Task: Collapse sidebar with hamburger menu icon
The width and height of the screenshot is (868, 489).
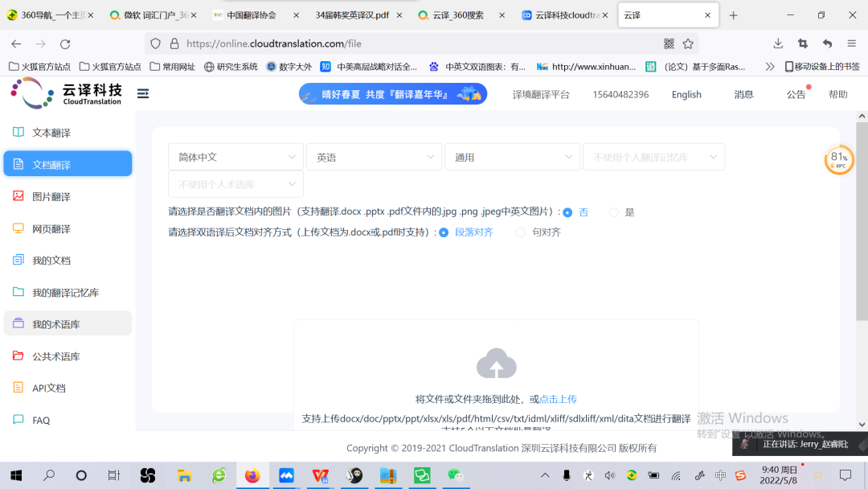Action: pyautogui.click(x=143, y=93)
